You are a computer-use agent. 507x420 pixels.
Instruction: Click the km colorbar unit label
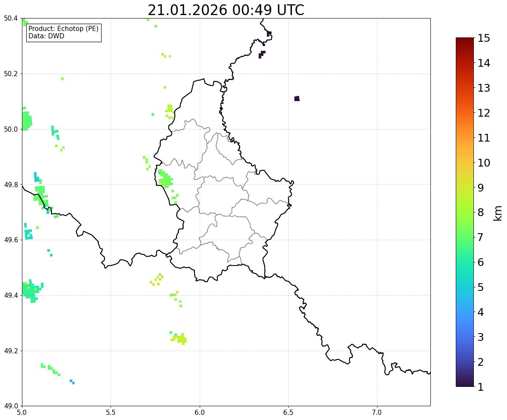tap(498, 213)
